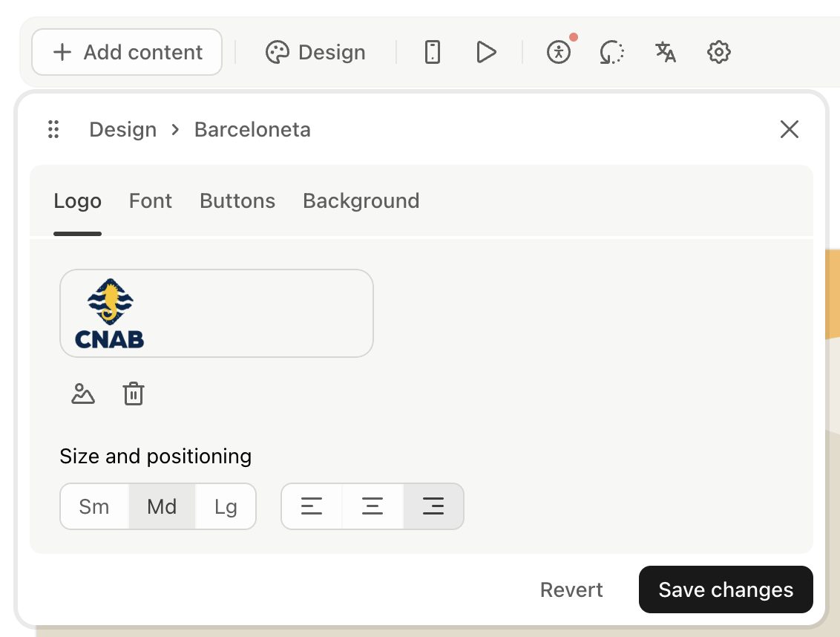Viewport: 840px width, 637px height.
Task: Switch to the Buttons tab
Action: [237, 201]
